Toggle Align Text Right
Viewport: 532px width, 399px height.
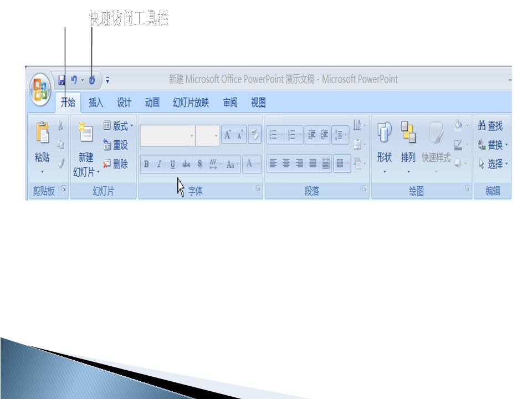click(x=299, y=164)
